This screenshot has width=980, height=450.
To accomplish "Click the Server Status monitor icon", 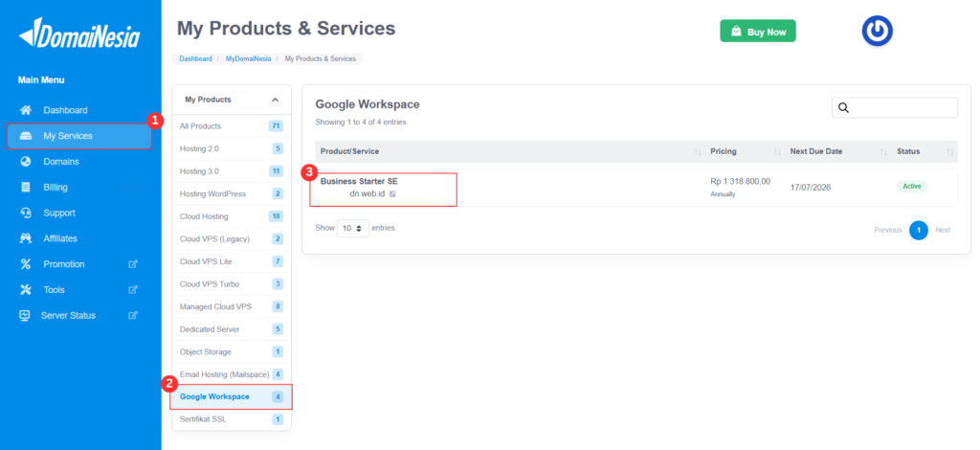I will pos(24,315).
